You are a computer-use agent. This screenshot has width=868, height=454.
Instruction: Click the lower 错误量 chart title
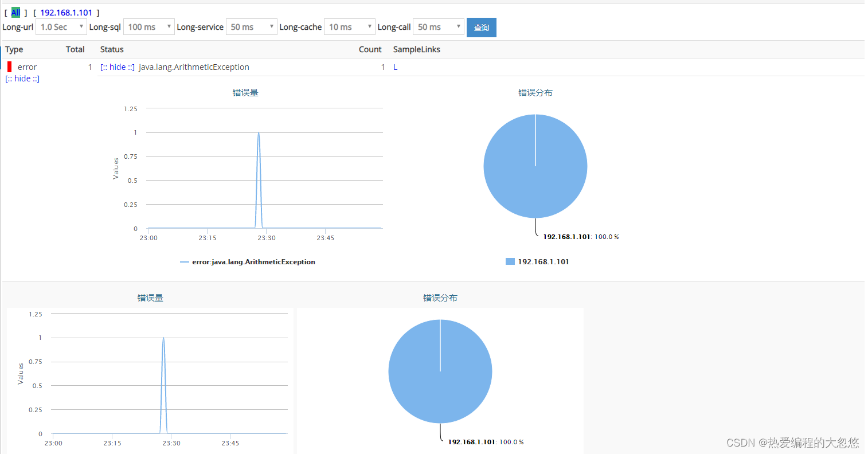150,298
